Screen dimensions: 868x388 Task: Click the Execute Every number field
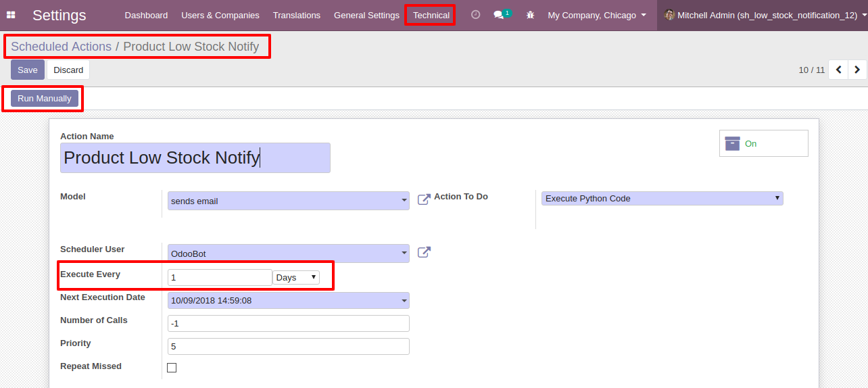pos(220,278)
